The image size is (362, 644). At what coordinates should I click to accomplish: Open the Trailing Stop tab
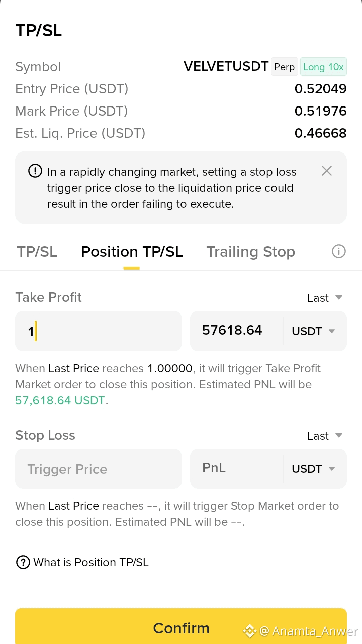tap(250, 252)
